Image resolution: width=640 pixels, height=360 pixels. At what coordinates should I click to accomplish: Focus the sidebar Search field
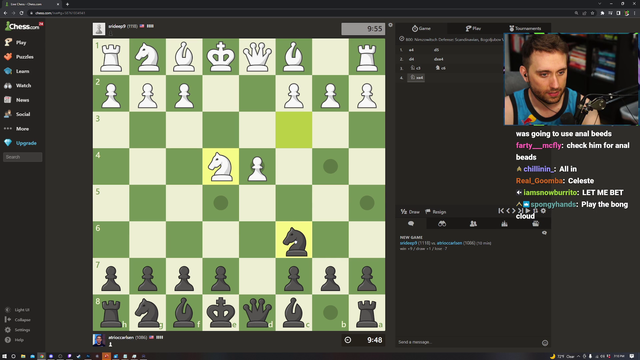pyautogui.click(x=22, y=157)
